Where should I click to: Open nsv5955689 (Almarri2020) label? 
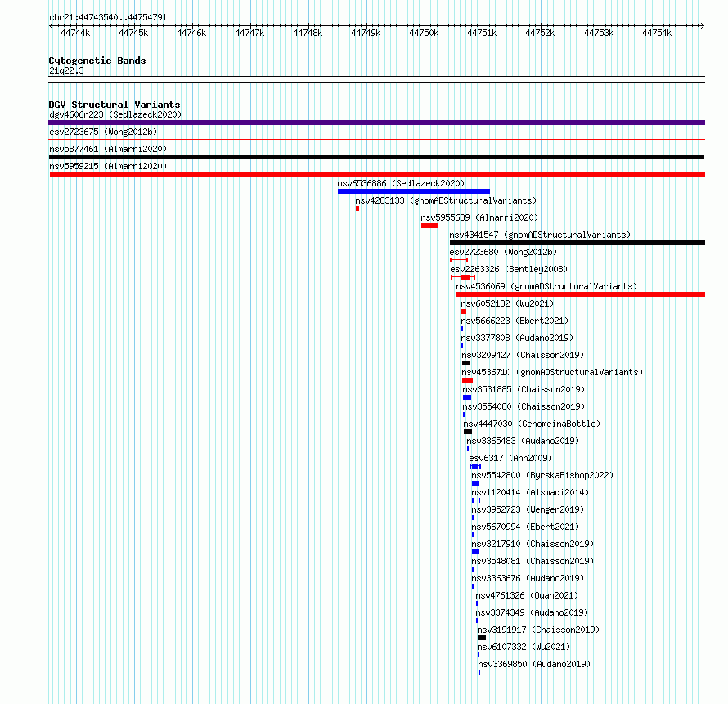pyautogui.click(x=479, y=217)
